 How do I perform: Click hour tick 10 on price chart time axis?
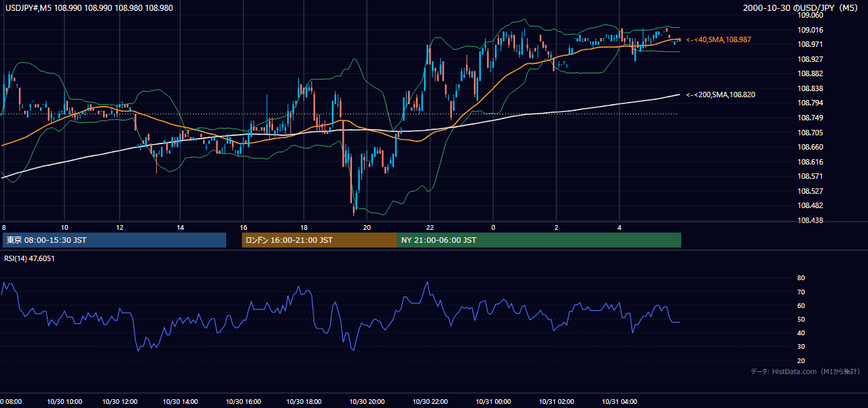[x=65, y=227]
